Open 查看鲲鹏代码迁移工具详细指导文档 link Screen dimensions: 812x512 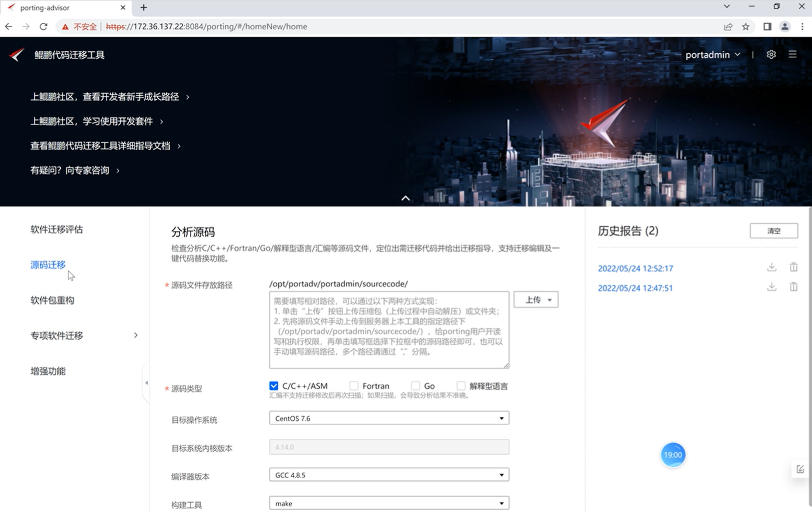tap(101, 146)
